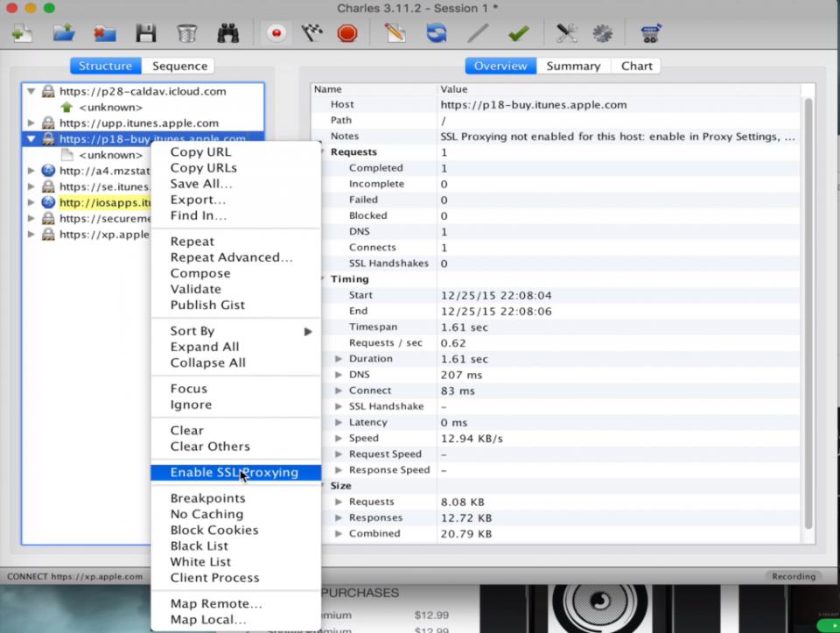Click the yellow pencil Compose icon
840x633 pixels.
pos(395,33)
